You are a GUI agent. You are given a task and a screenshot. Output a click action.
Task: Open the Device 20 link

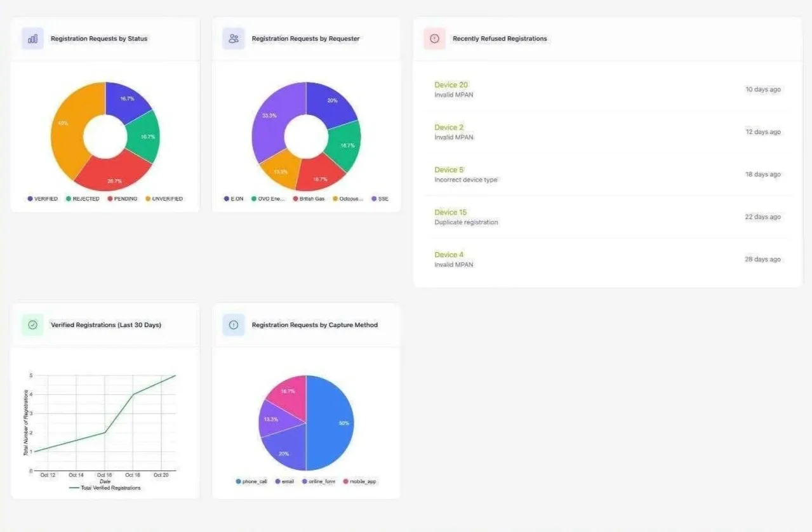(451, 85)
